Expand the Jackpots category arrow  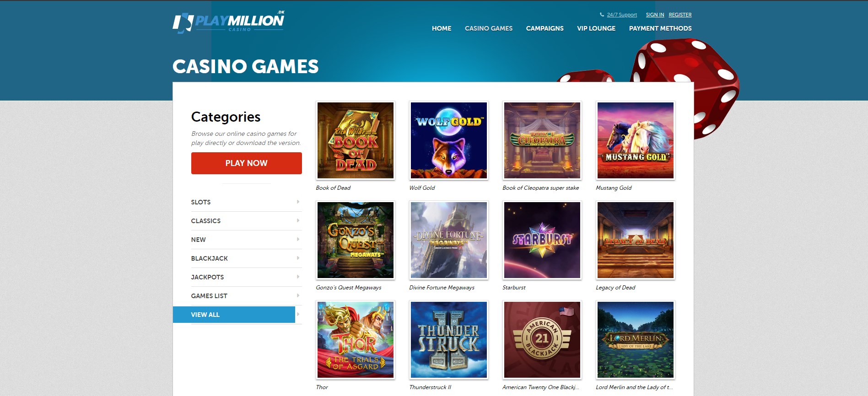[x=298, y=277]
